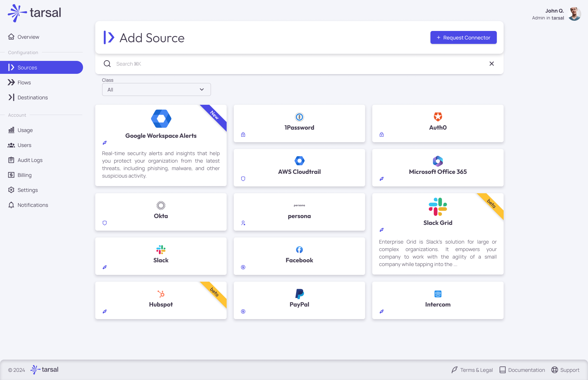
Task: Click the Billing icon
Action: pyautogui.click(x=11, y=175)
